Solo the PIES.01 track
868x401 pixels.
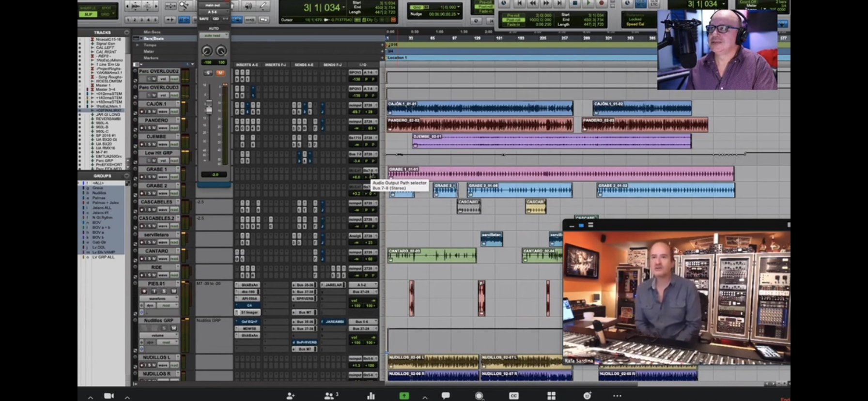coord(164,291)
